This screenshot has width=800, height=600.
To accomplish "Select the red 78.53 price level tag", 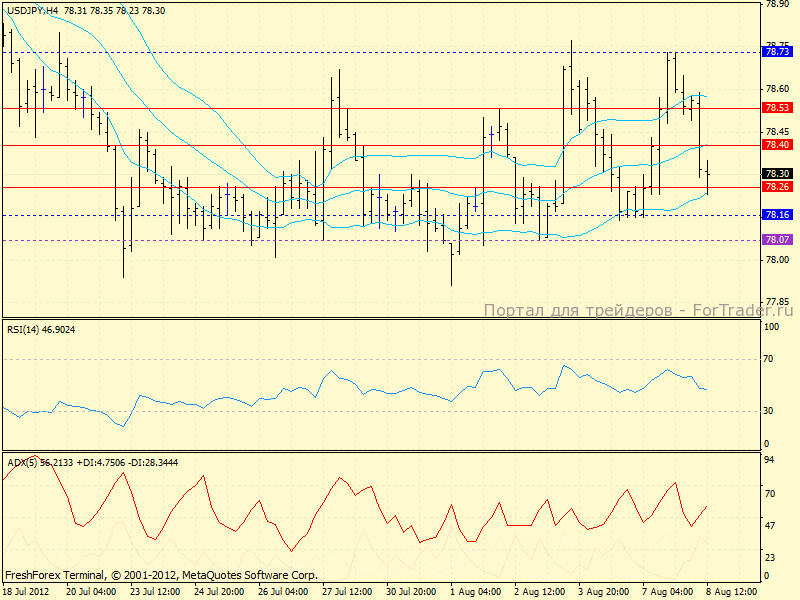I will (x=777, y=107).
